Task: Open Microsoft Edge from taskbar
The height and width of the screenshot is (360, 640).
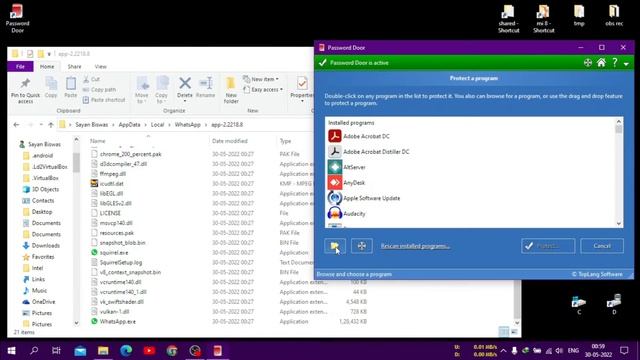Action: click(126, 350)
